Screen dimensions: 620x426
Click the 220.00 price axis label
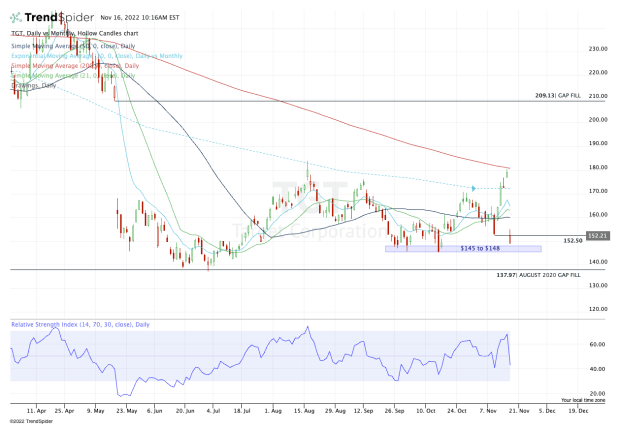(x=598, y=72)
